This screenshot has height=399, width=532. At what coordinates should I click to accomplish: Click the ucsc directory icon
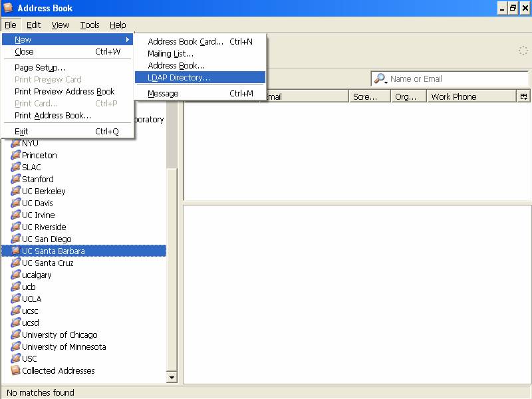click(15, 311)
